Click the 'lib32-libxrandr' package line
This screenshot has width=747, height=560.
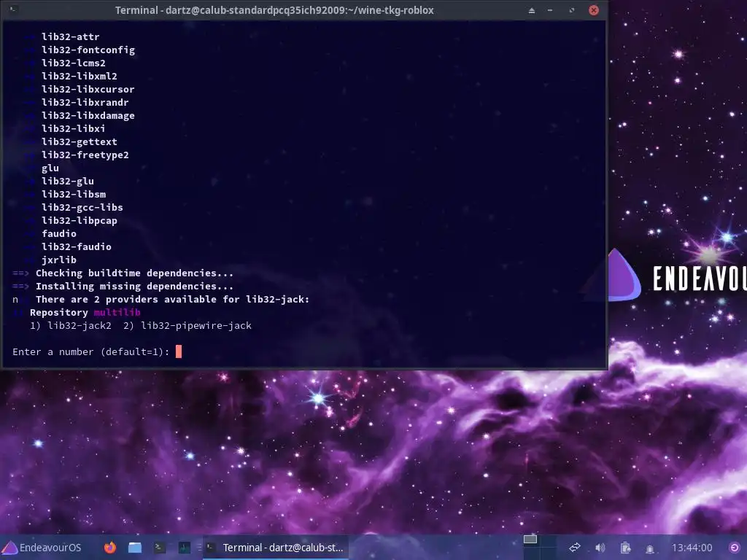coord(85,102)
